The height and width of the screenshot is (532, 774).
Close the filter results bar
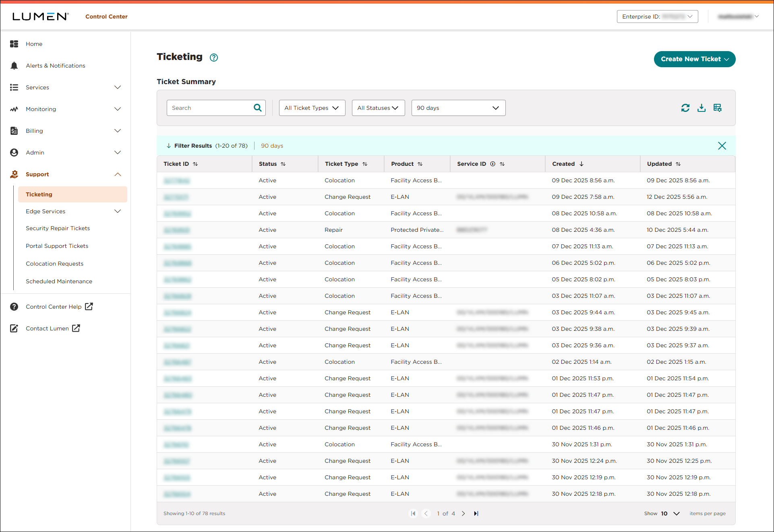pos(722,146)
